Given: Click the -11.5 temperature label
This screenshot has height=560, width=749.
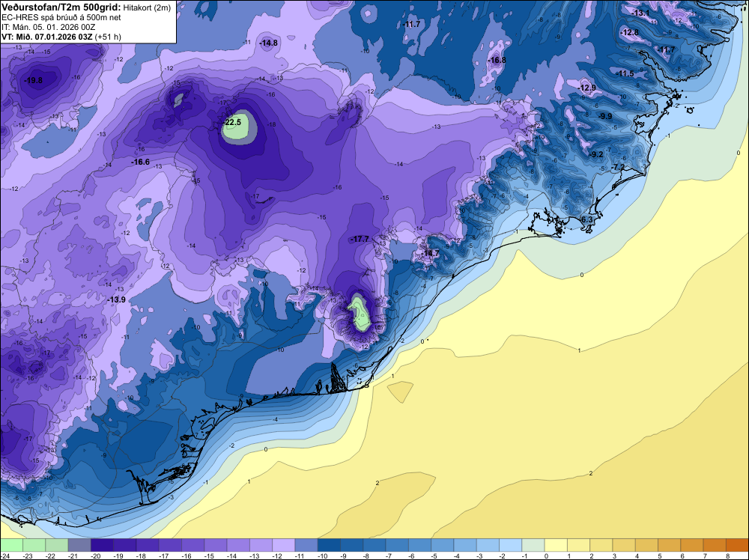Looking at the screenshot, I should point(625,73).
